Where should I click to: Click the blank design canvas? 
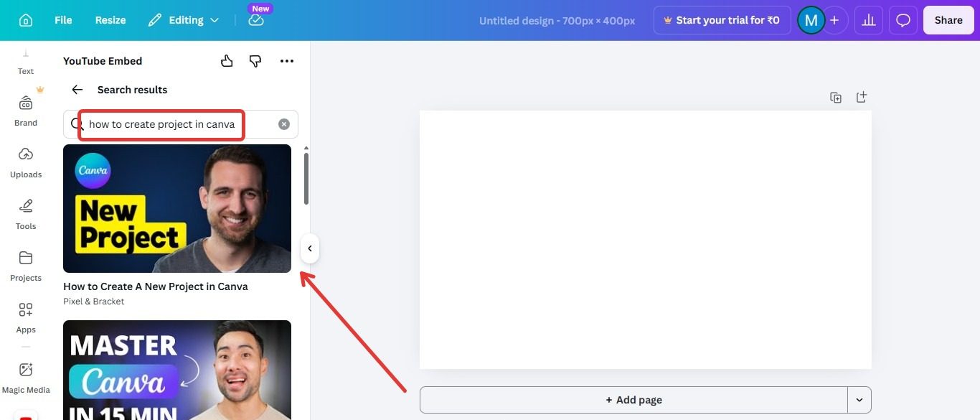646,240
